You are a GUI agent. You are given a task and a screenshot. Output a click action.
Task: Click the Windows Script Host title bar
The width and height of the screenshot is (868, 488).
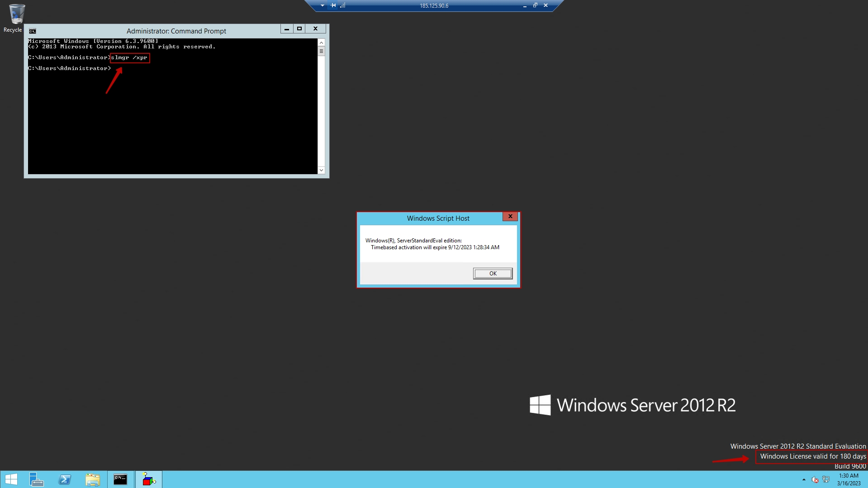point(438,218)
